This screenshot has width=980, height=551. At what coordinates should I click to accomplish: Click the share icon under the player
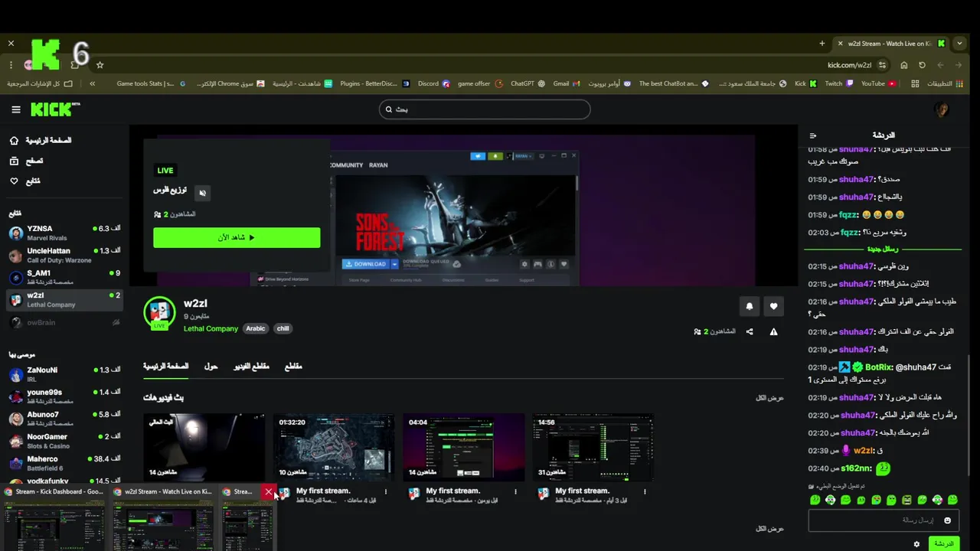750,331
